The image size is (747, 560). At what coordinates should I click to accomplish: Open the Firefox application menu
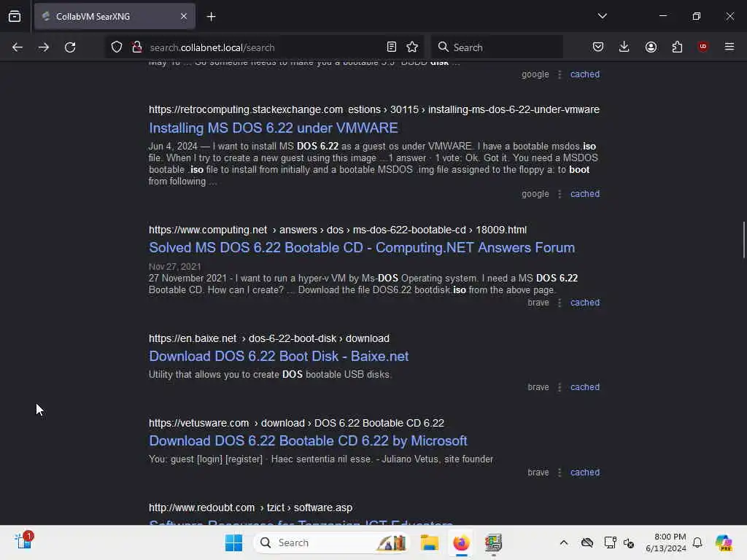pyautogui.click(x=729, y=47)
